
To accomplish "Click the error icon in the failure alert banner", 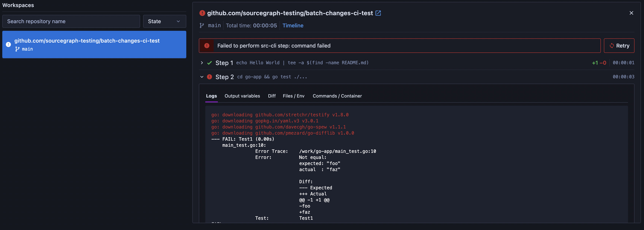I will point(207,46).
